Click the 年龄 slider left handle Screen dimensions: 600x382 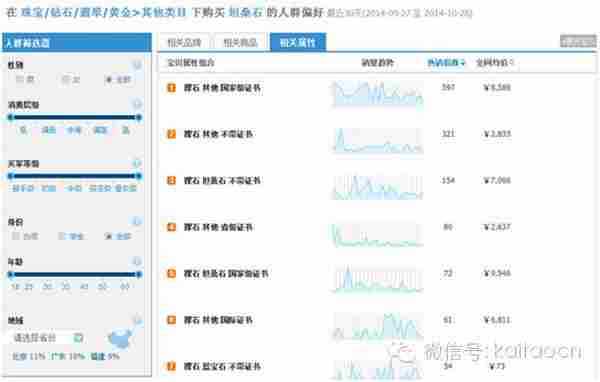[11, 274]
